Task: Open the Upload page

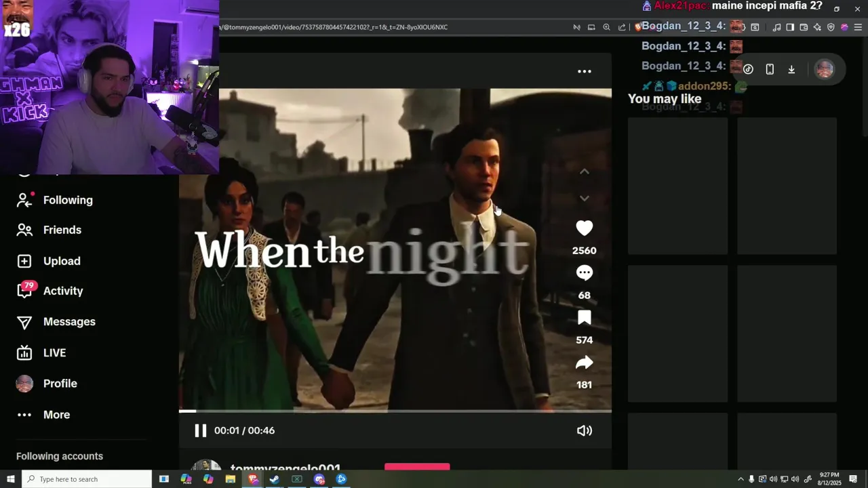Action: pos(48,261)
